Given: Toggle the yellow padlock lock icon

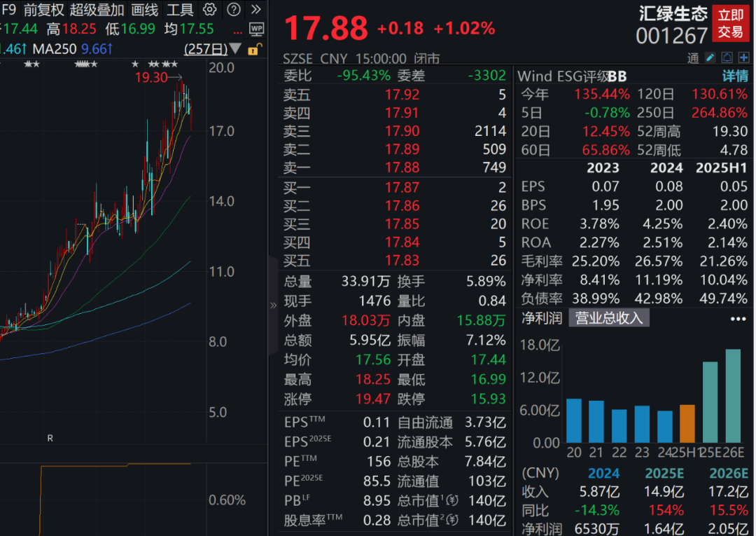Looking at the screenshot, I should pyautogui.click(x=256, y=49).
